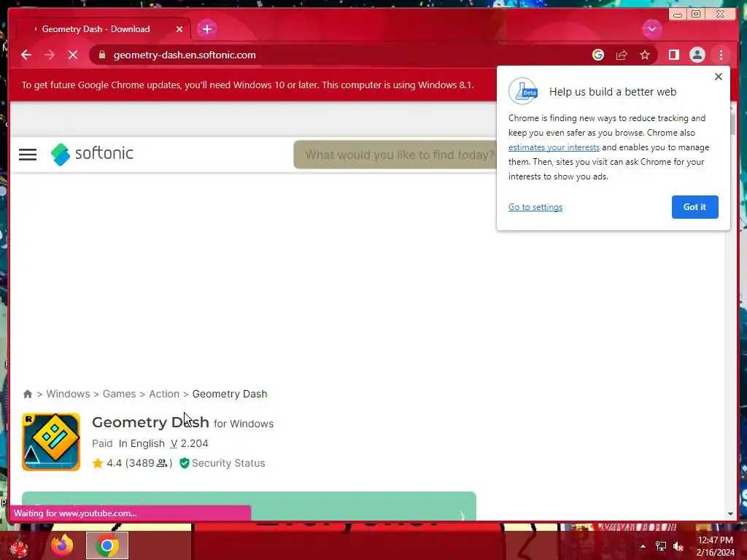
Task: Click the Beta flask icon in popup
Action: (x=523, y=91)
